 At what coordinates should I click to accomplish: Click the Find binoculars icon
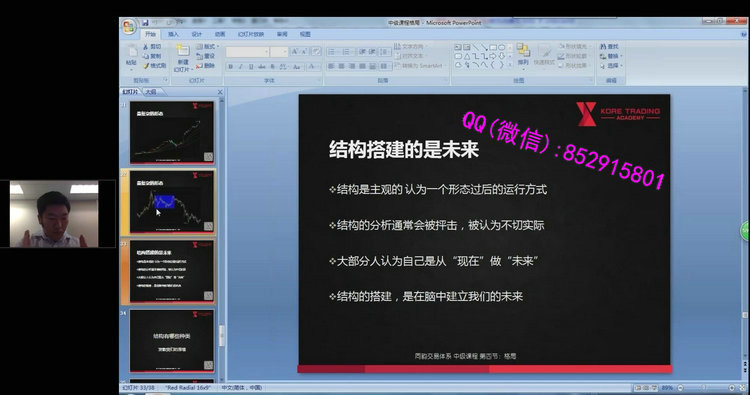[x=603, y=46]
